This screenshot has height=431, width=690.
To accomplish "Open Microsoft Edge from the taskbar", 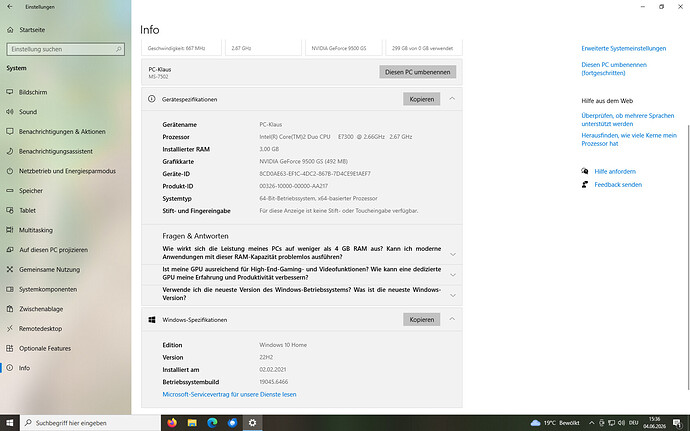I will tap(213, 423).
